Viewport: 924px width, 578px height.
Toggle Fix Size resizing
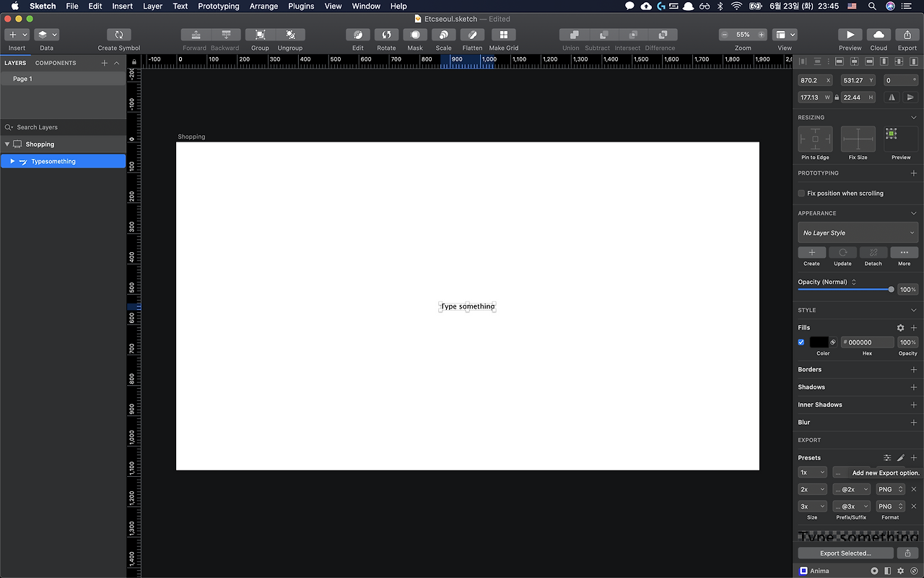(858, 139)
